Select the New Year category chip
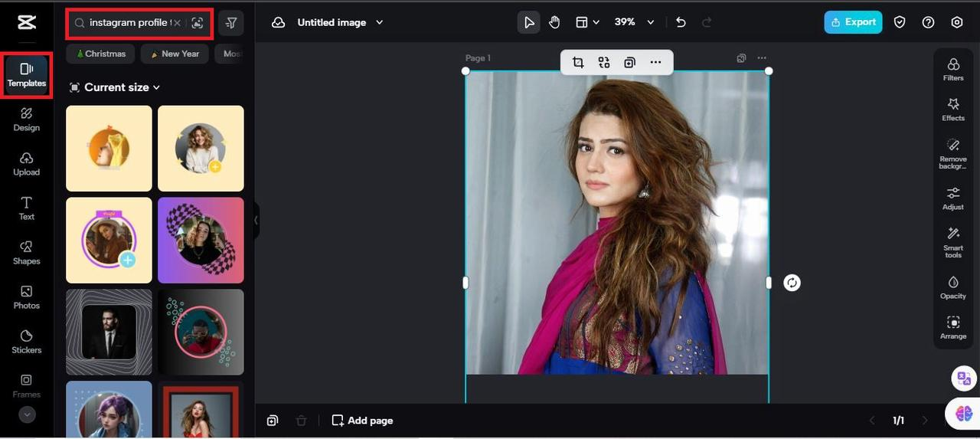 [x=175, y=54]
